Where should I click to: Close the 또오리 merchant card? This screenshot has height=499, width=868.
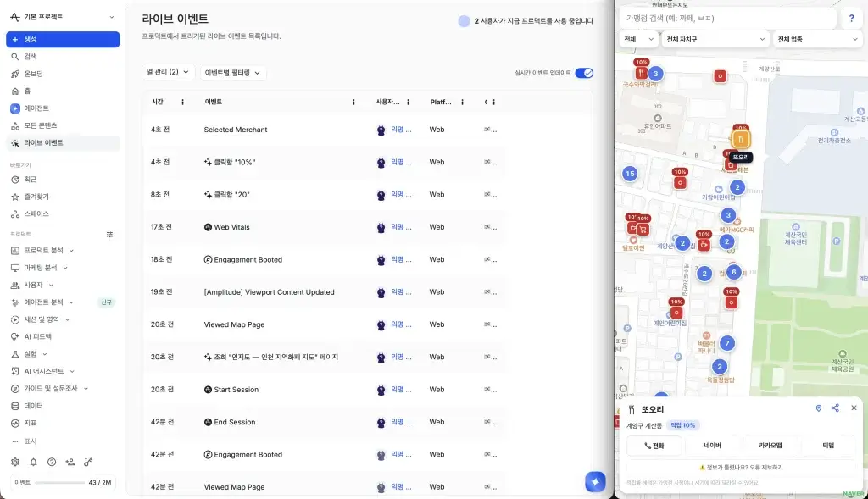coord(854,408)
